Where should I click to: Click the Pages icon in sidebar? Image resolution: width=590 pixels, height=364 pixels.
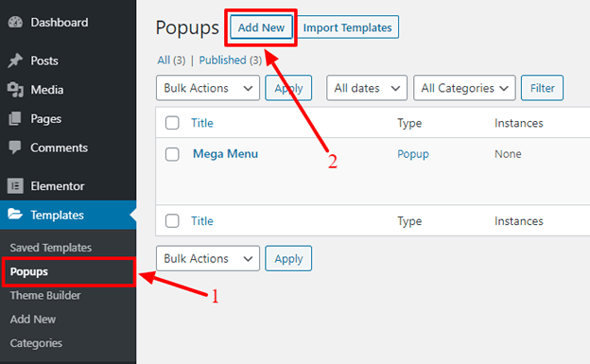click(x=15, y=119)
